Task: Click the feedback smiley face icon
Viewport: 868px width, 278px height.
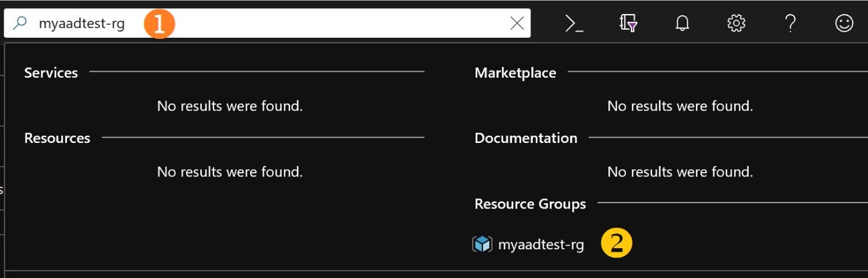Action: (x=844, y=23)
